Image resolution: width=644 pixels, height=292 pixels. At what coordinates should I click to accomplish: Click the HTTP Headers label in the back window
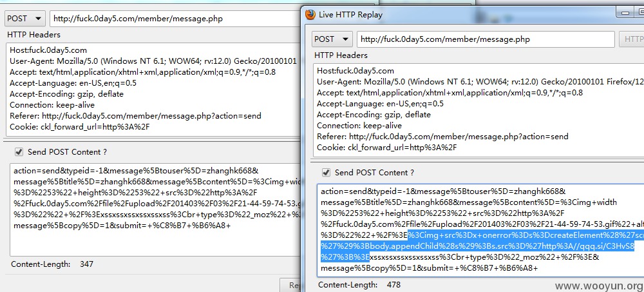33,35
